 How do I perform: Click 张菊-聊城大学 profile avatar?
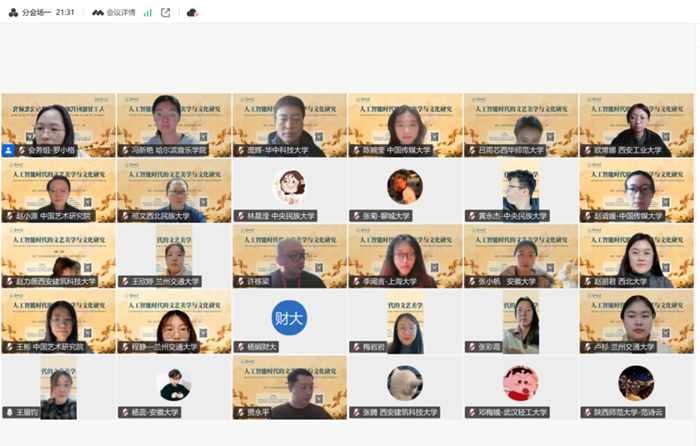tap(404, 186)
